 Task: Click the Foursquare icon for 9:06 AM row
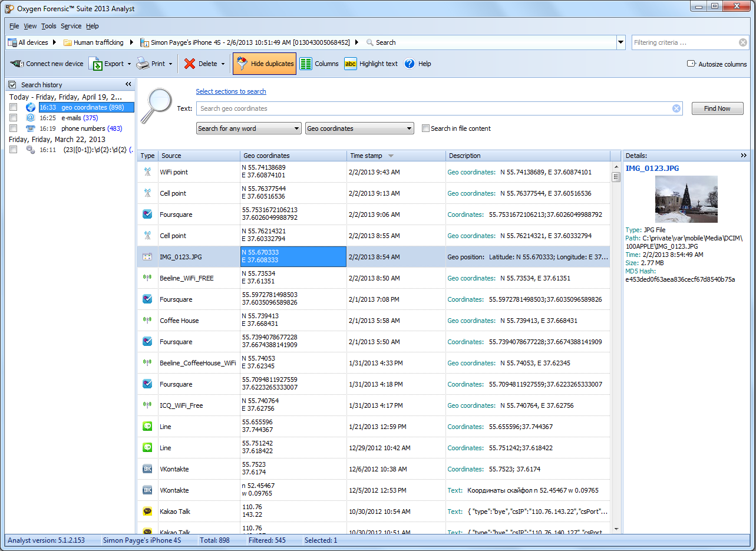coord(147,215)
